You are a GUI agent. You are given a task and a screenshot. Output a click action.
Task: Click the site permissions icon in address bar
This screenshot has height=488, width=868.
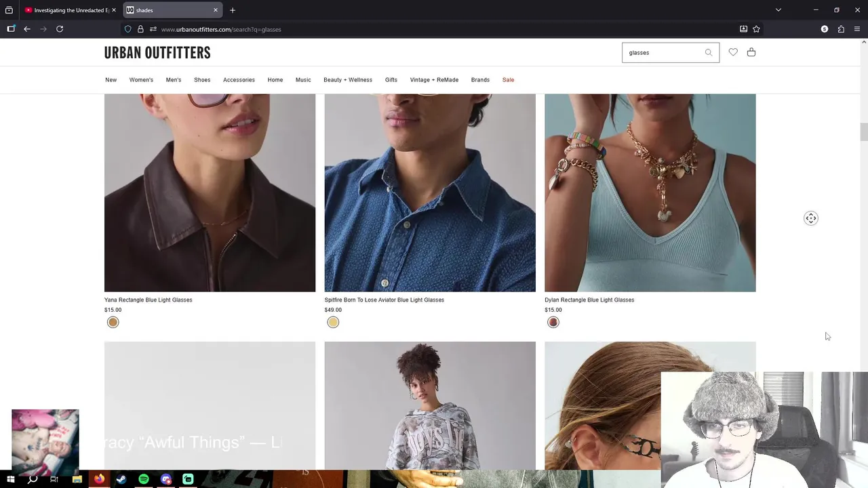click(x=153, y=29)
